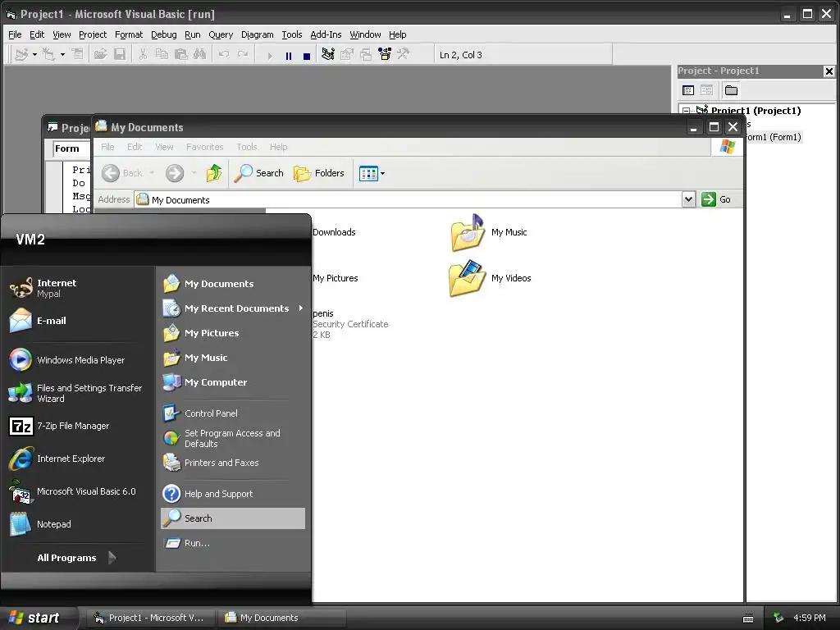
Task: Open the Query menu
Action: pos(221,34)
